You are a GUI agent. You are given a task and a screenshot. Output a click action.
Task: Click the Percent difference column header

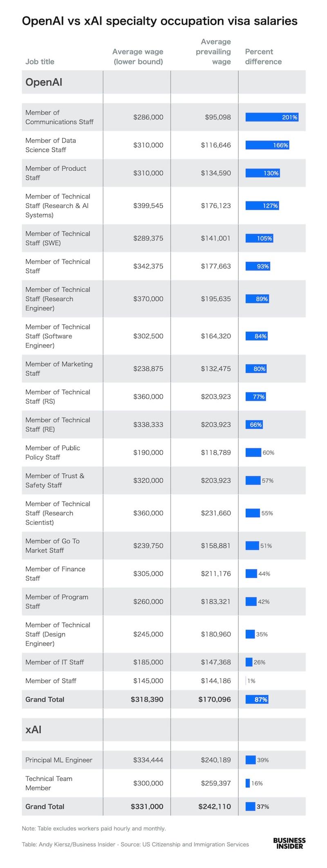pos(263,57)
